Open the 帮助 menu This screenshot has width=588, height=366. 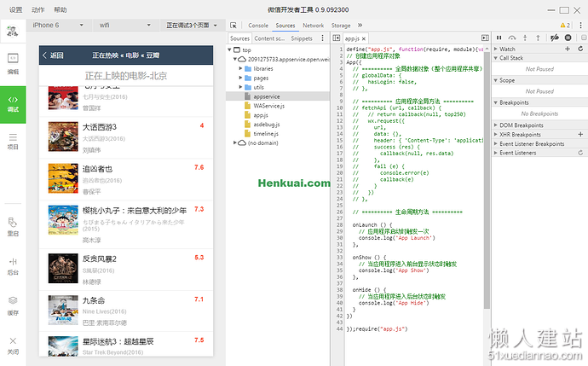pyautogui.click(x=61, y=9)
